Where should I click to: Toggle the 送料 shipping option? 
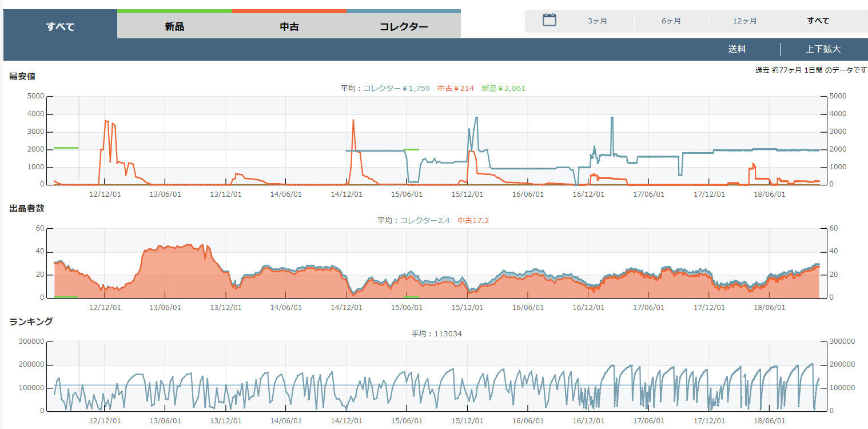click(736, 49)
